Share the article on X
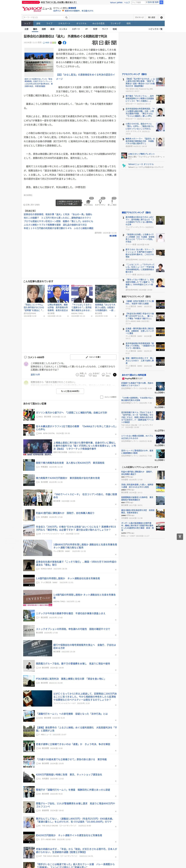 60,43
